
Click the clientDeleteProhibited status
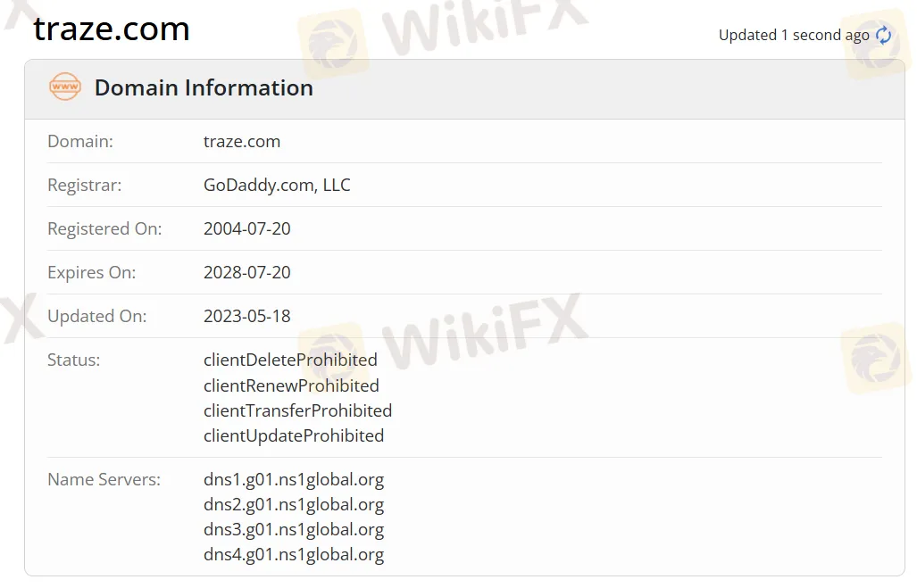[x=290, y=360]
